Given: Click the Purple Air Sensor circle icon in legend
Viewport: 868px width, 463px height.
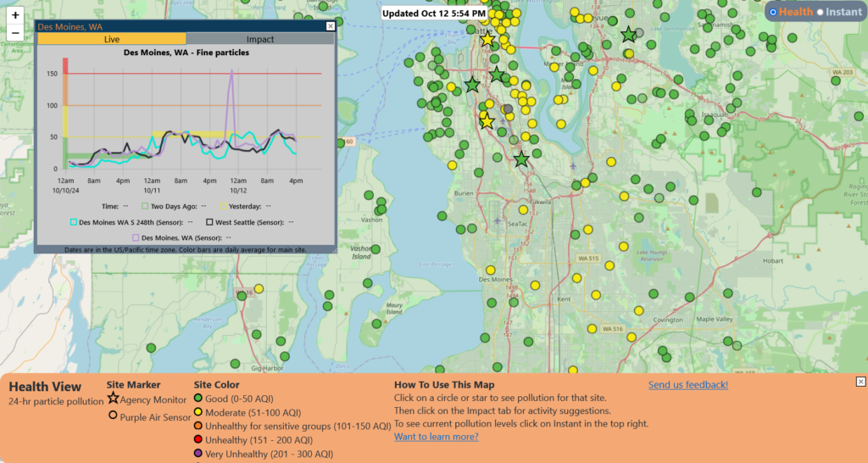Looking at the screenshot, I should click(113, 416).
